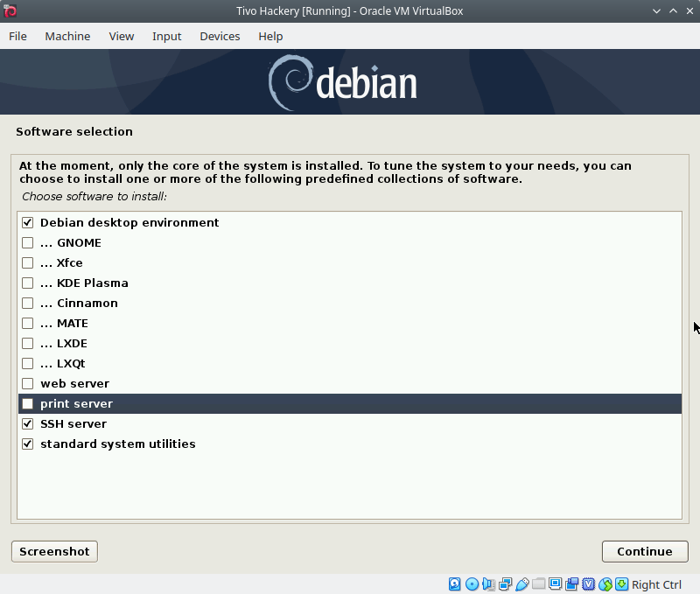Check the GNOME option
Viewport: 700px width, 594px height.
(x=28, y=242)
